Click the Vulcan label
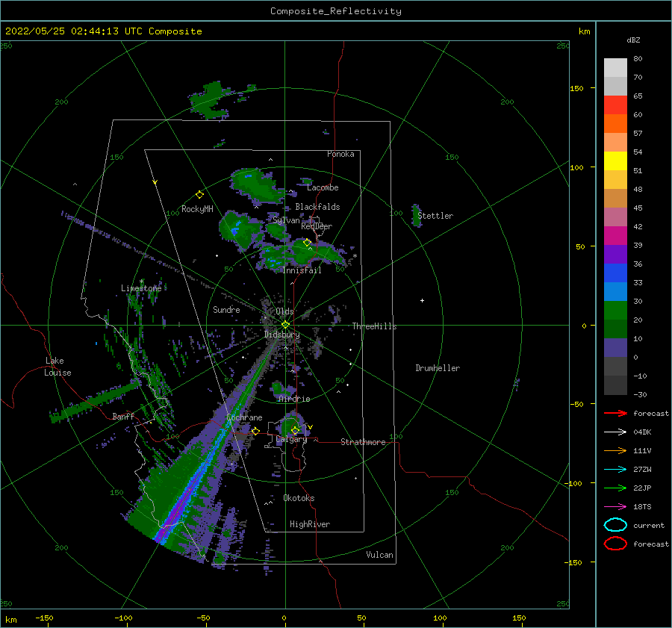Image resolution: width=672 pixels, height=628 pixels. click(380, 555)
